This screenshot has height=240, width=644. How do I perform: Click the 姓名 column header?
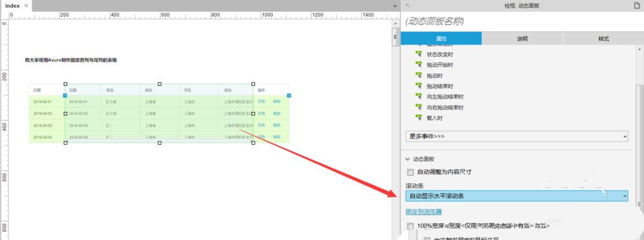coord(109,90)
